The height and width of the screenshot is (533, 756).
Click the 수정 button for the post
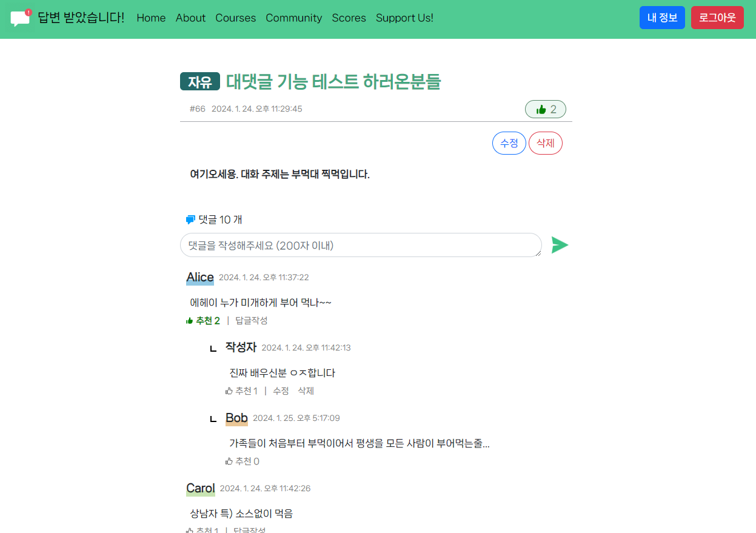coord(509,143)
